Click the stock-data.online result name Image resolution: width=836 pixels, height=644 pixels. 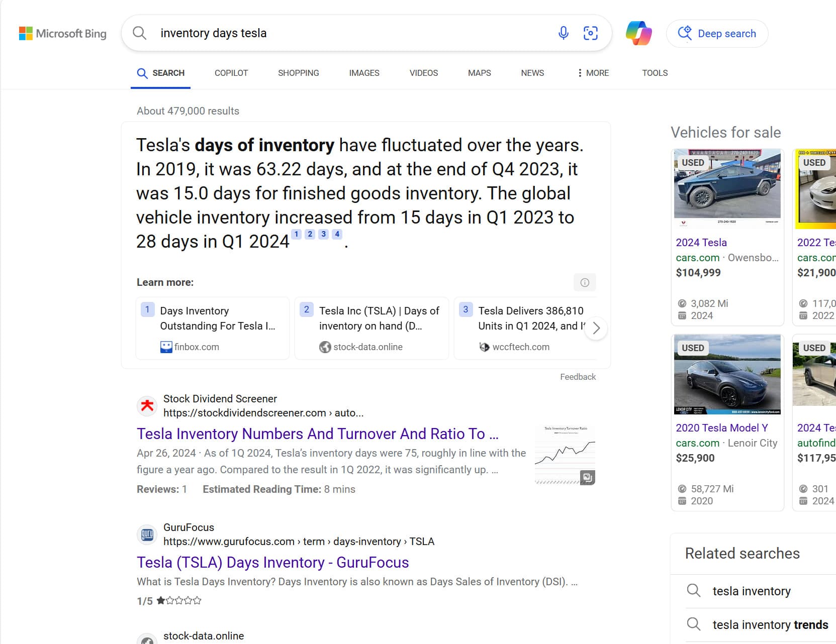[x=204, y=636]
